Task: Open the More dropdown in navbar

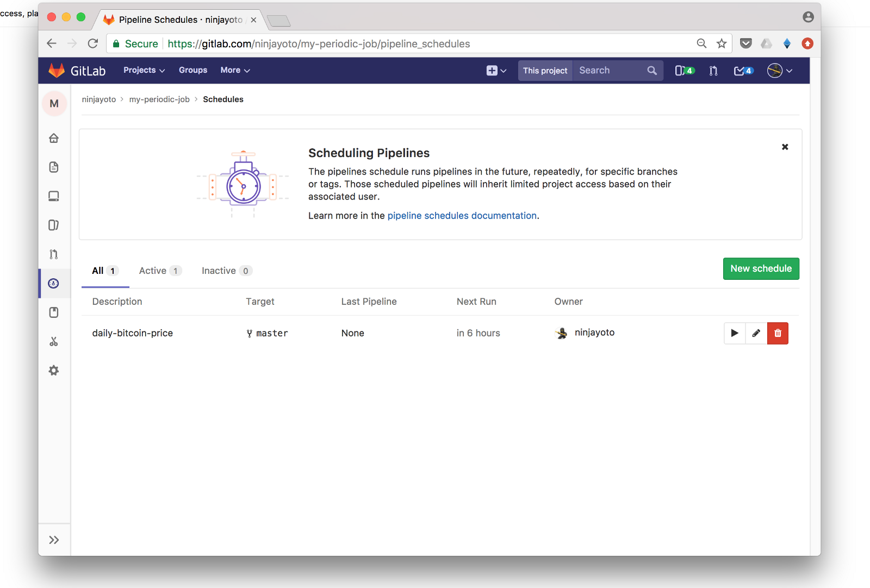Action: coord(235,70)
